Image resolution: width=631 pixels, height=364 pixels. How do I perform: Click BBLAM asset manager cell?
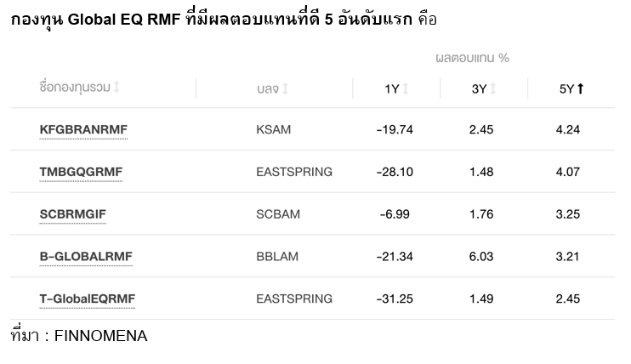click(277, 256)
